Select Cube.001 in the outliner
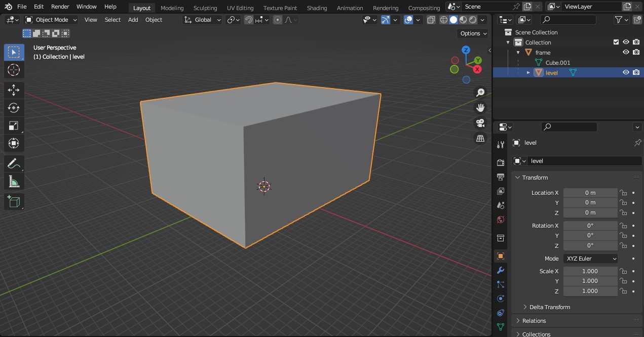 click(557, 63)
